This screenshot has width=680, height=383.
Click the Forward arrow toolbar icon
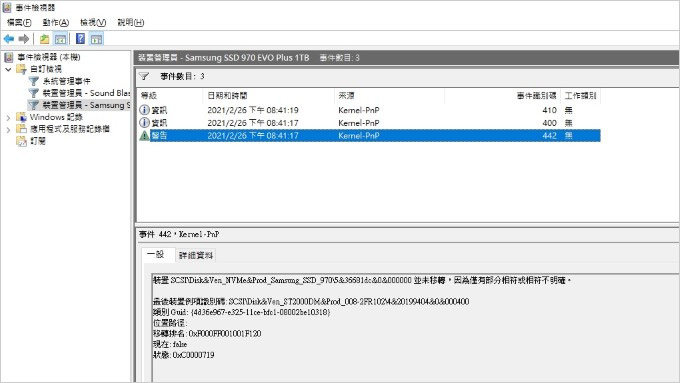pos(24,39)
